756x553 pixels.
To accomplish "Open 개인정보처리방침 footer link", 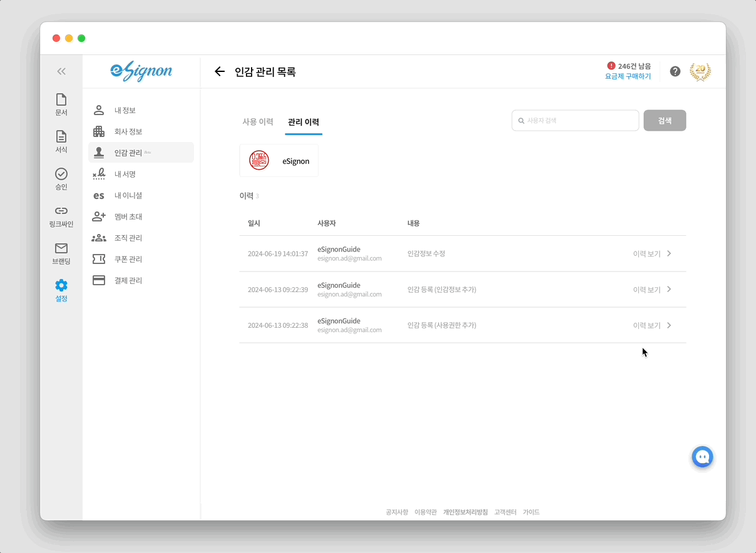I will click(x=466, y=512).
